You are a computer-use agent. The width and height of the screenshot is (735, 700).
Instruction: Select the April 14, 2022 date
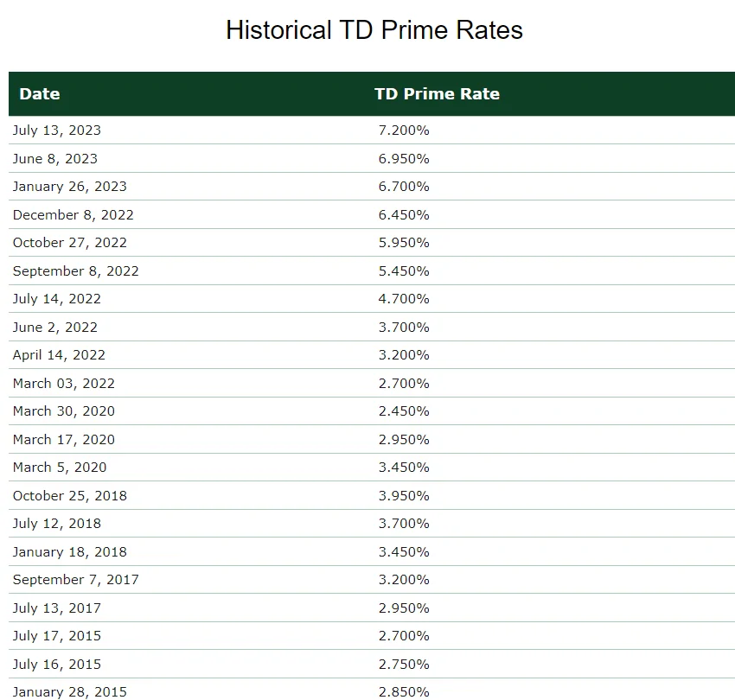59,355
